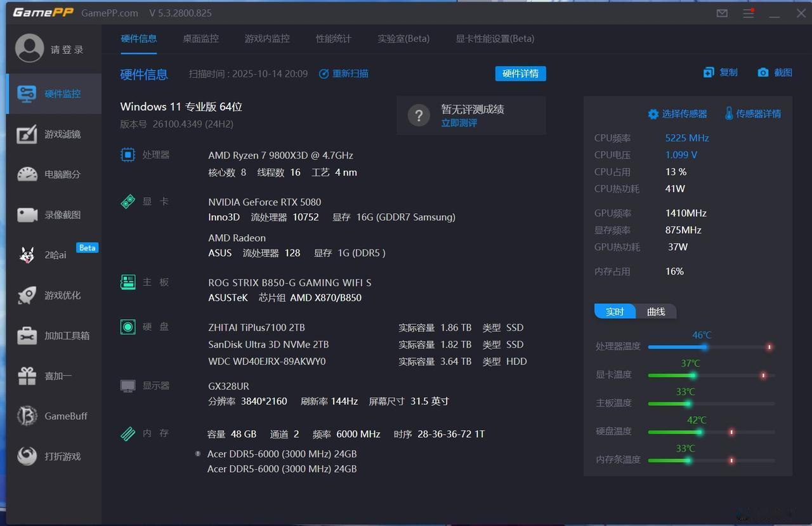Open the 打折游戏 sidebar icon
This screenshot has height=526, width=812.
tap(27, 456)
